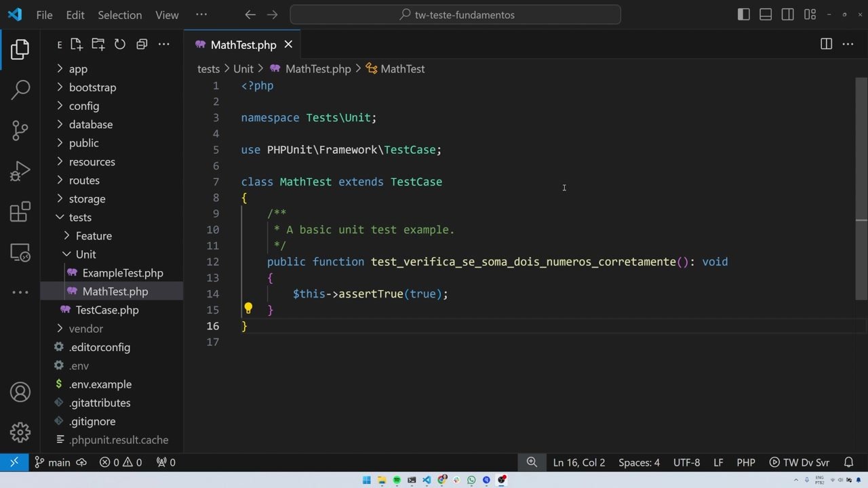Toggle the bottom panel layout button

[766, 15]
